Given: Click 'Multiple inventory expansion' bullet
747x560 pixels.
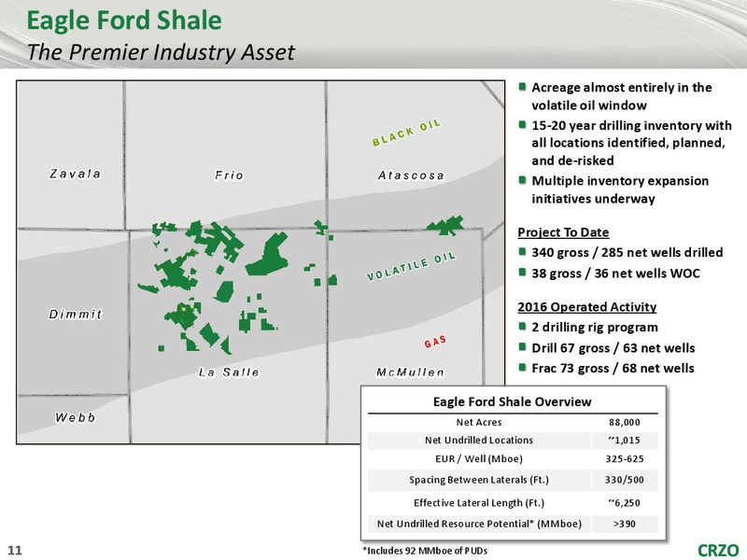Looking at the screenshot, I should click(x=620, y=181).
